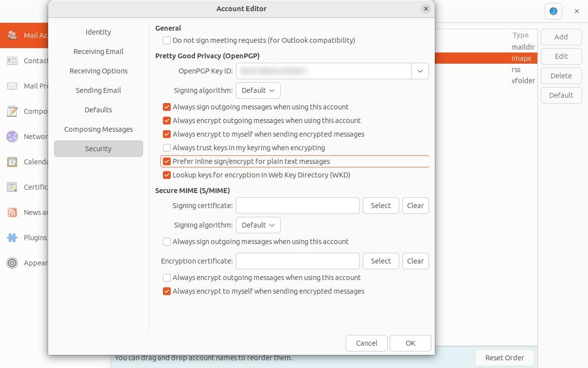Open Calendar and Tasks settings icon
Screen dimensions: 588x368
pos(12,161)
